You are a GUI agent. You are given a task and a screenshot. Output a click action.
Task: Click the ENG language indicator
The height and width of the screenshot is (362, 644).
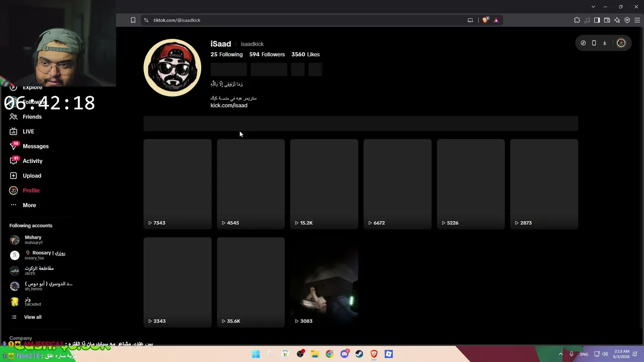[584, 354]
